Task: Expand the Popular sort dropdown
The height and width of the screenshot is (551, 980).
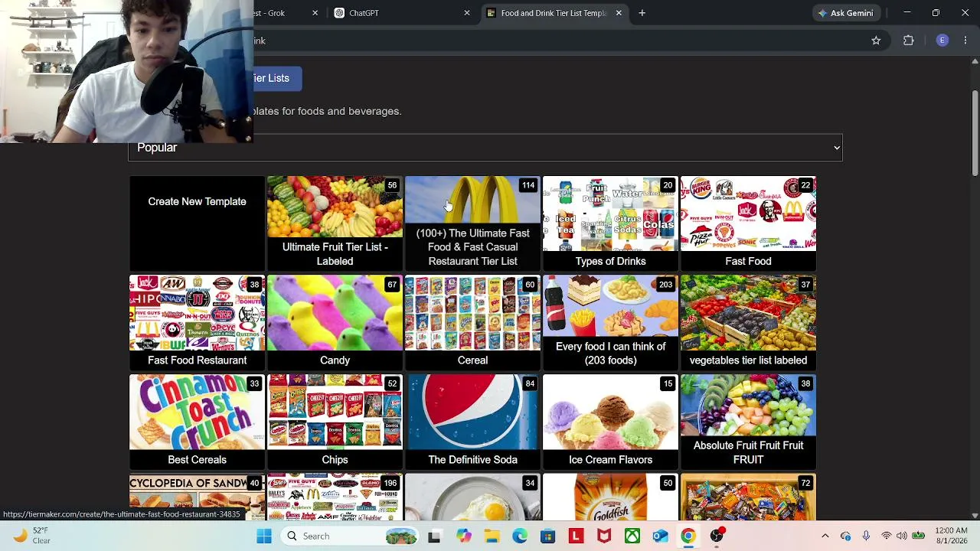Action: click(x=485, y=148)
